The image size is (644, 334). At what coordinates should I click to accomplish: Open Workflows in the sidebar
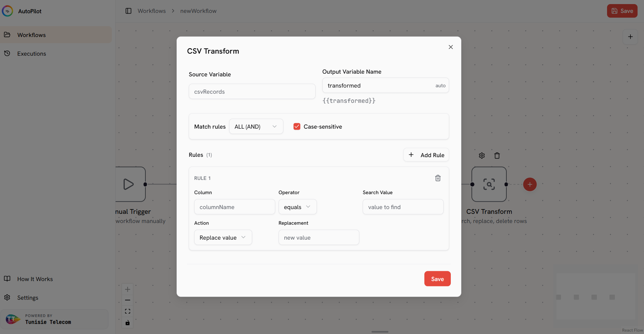[x=56, y=35]
